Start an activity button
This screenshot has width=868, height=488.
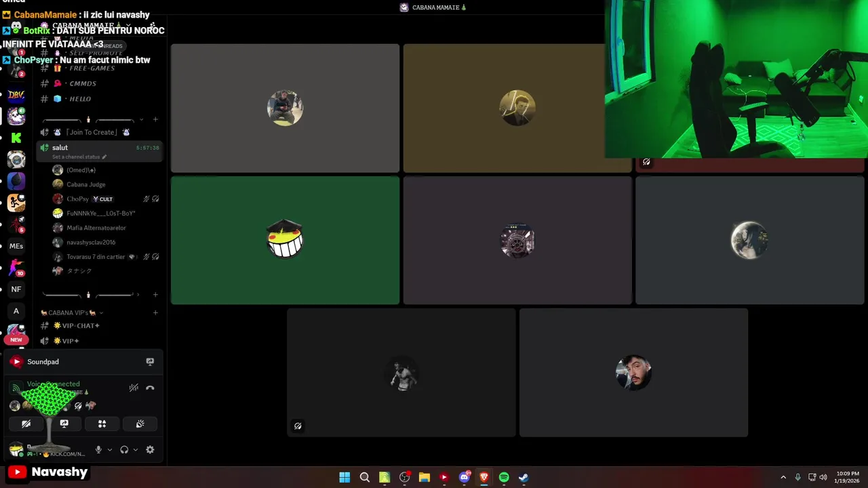pyautogui.click(x=102, y=424)
